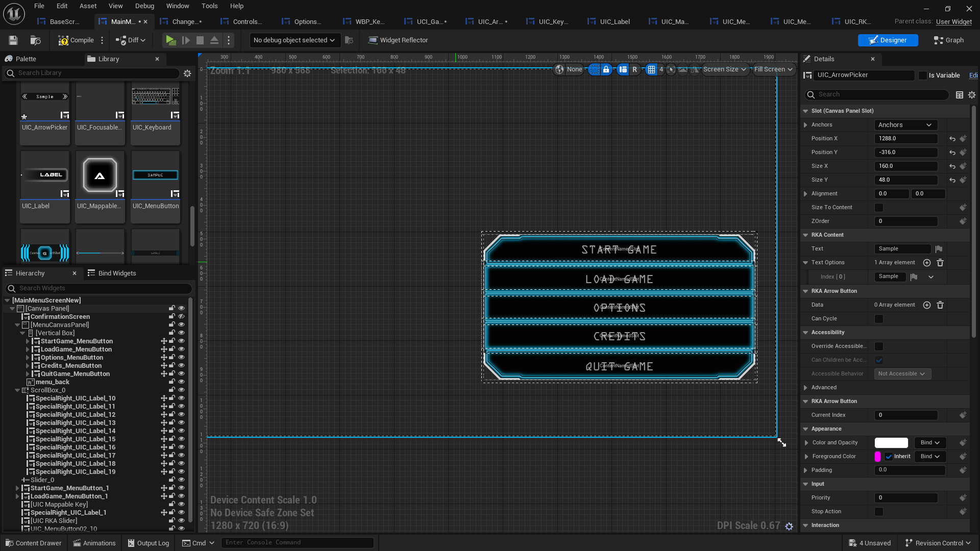Switch to the UIC_Label tab

pos(614,21)
